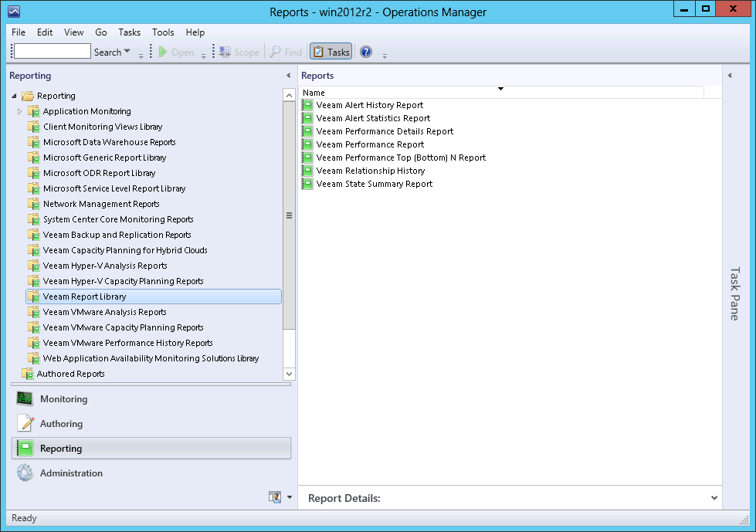
Task: Click the Veeam Alert History Report icon
Action: pyautogui.click(x=307, y=104)
